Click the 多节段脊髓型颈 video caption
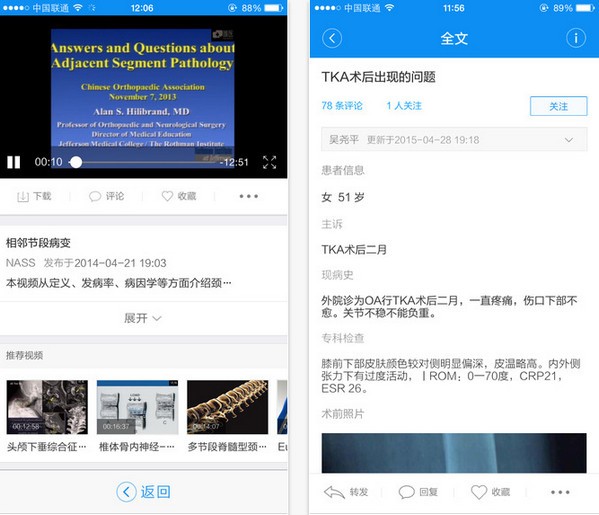This screenshot has width=599, height=515. 227,447
